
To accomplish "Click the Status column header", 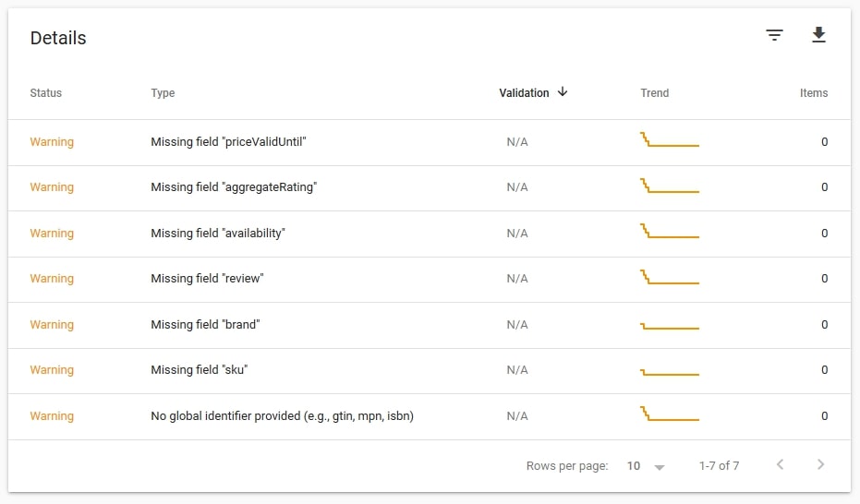I will click(x=46, y=93).
